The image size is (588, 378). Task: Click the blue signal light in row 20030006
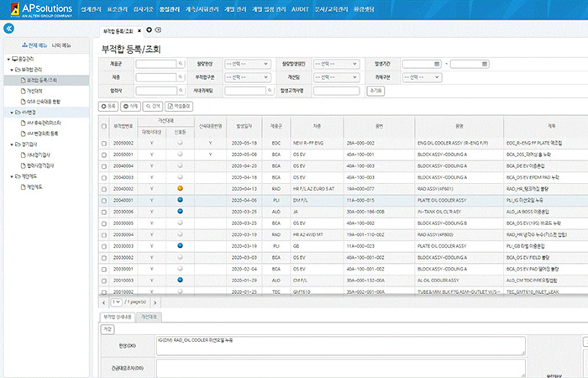pos(180,212)
